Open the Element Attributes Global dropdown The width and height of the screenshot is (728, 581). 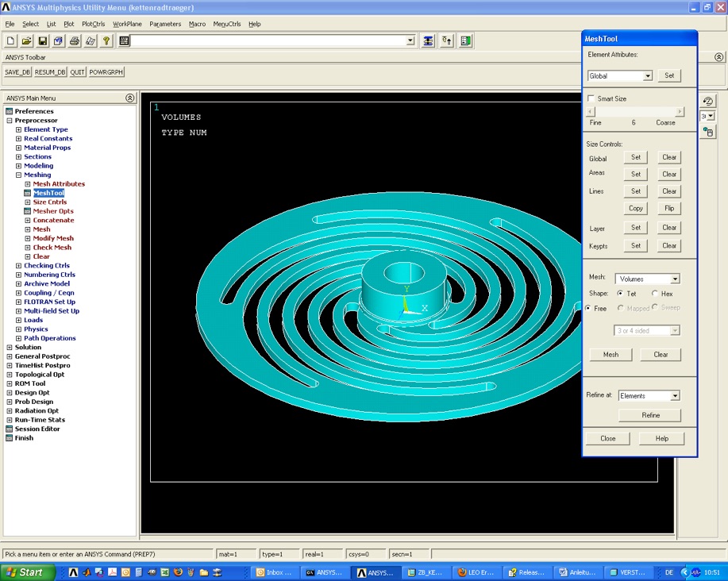pos(648,75)
